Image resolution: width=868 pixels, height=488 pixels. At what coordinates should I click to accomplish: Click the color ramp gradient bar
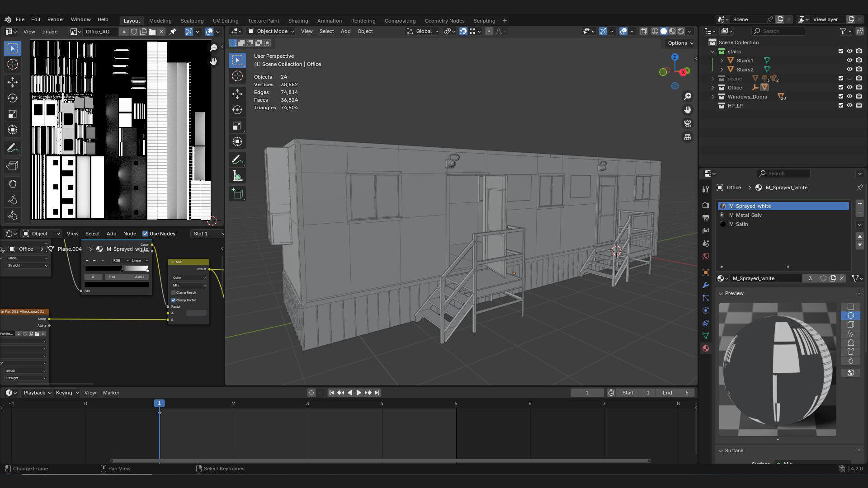(x=116, y=268)
